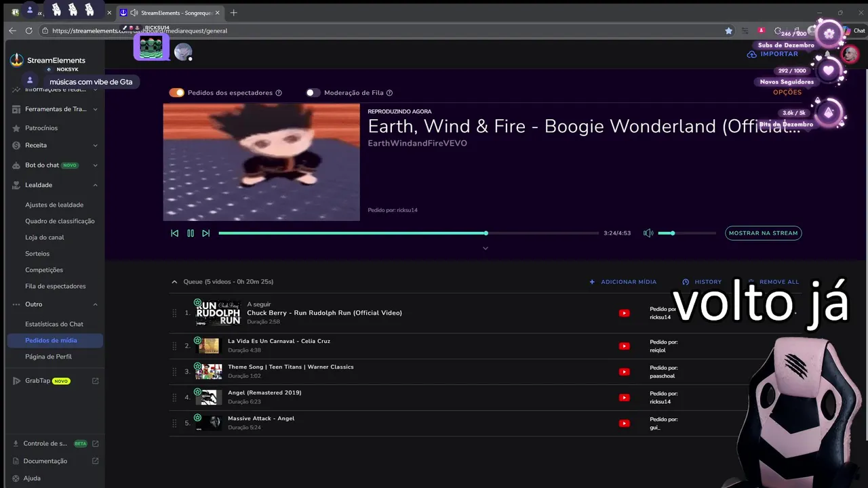Grab drag handle of La Vida Es Un Carnaval row
Viewport: 868px width, 488px height.
pyautogui.click(x=174, y=346)
